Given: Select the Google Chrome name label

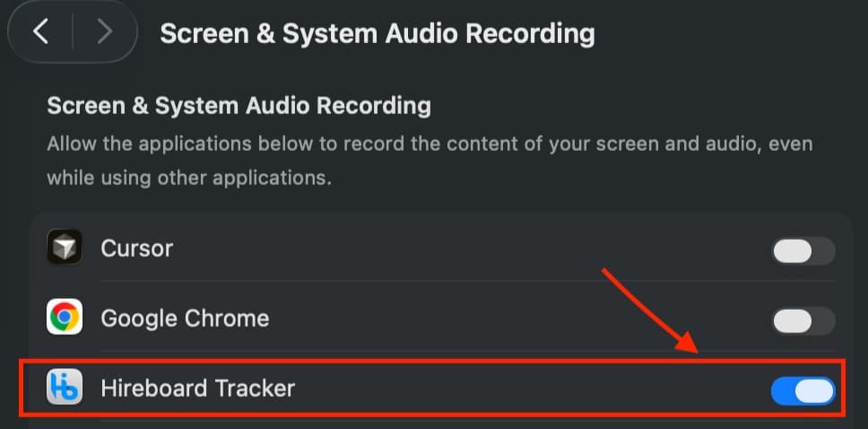Looking at the screenshot, I should (185, 318).
